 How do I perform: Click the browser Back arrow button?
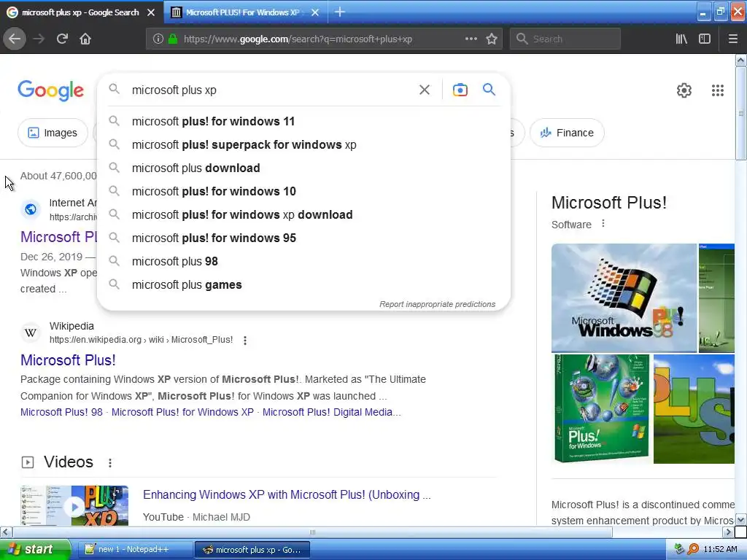[15, 39]
